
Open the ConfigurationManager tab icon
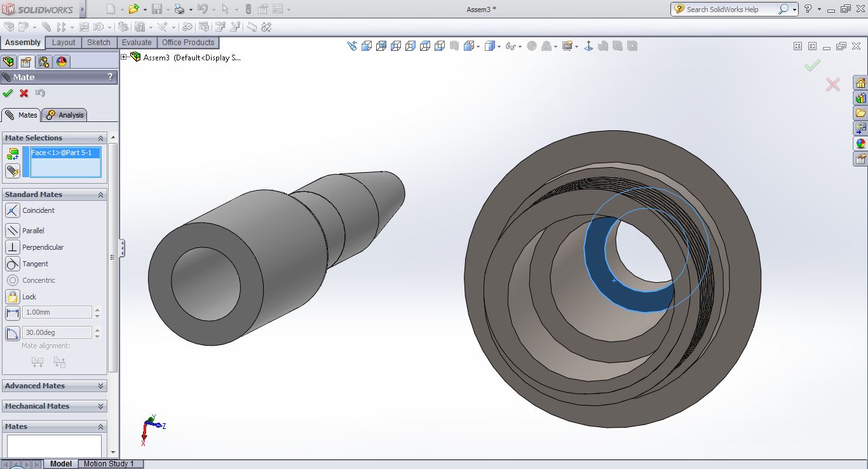click(x=44, y=62)
